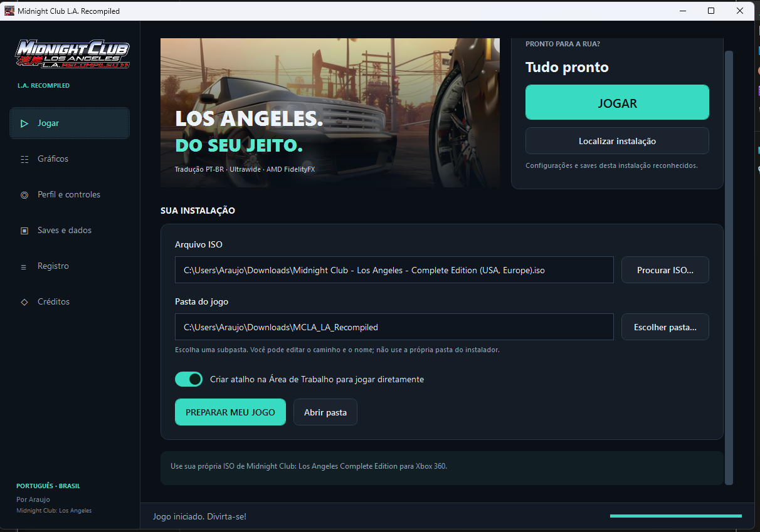Viewport: 760px width, 532px height.
Task: Click 'Configurações e saves desta instalação reconhecidos' text
Action: (x=611, y=166)
